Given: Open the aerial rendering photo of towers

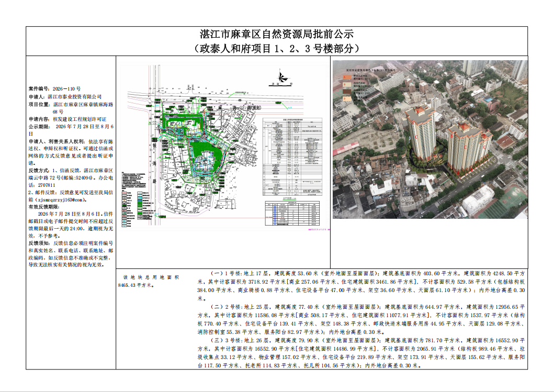Looking at the screenshot, I should 430,139.
